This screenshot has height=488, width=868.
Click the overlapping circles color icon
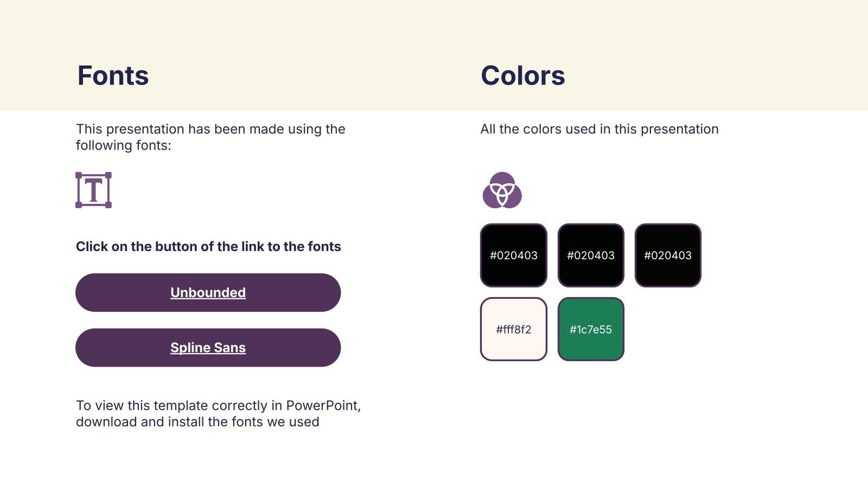tap(502, 190)
